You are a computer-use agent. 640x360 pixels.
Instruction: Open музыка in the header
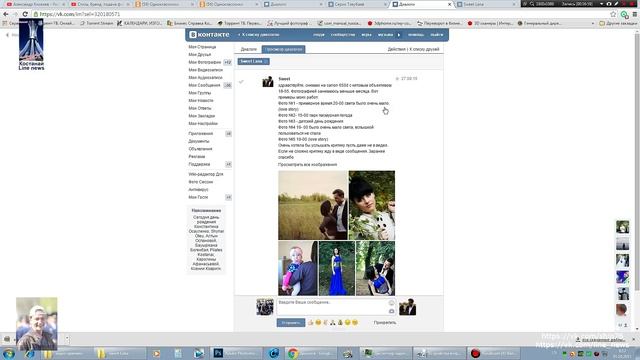pos(385,35)
